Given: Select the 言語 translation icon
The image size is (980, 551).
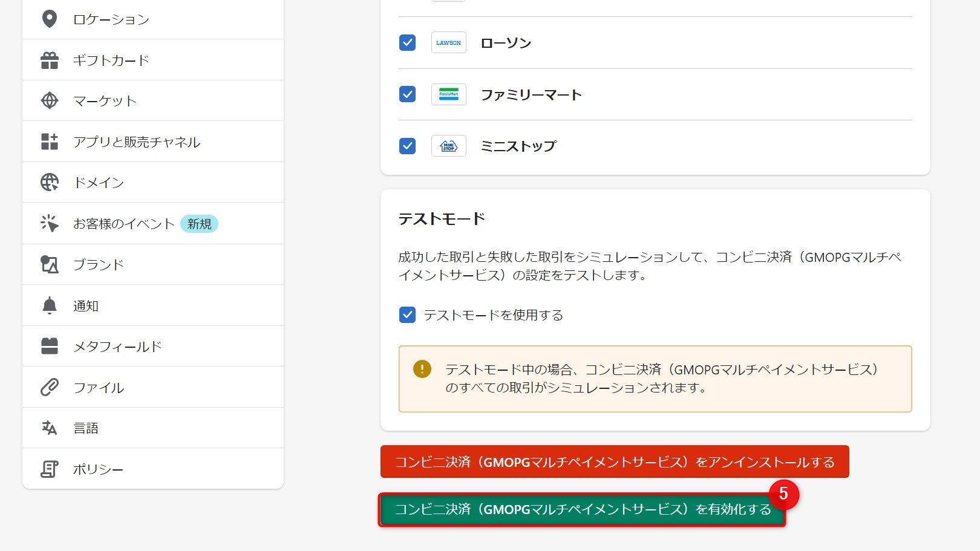Looking at the screenshot, I should [x=50, y=428].
